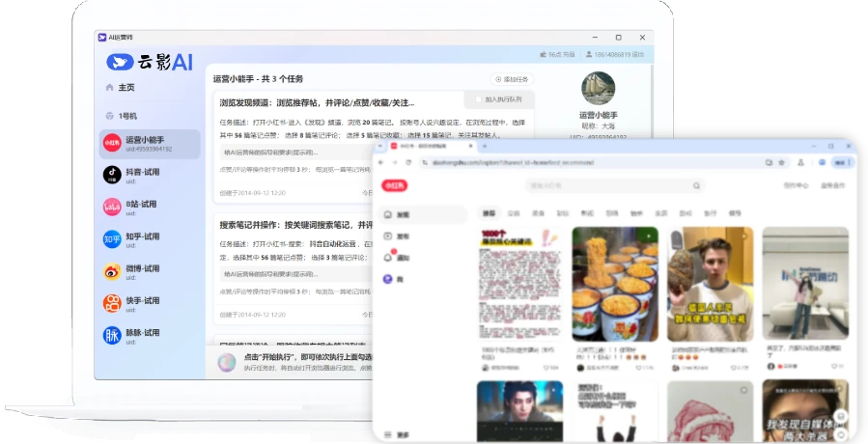Expand the AI prompt field in first task
The image size is (868, 444).
tap(290, 153)
